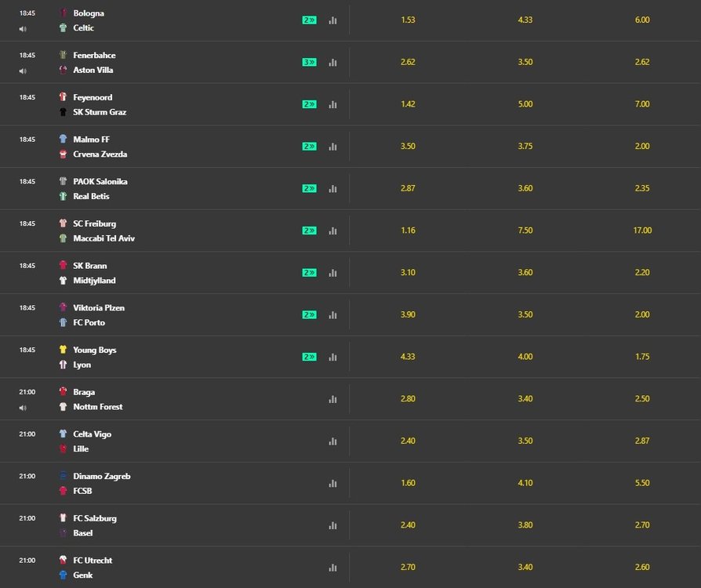Viewport: 701px width, 588px height.
Task: Open the FC Salzburg team name link
Action: pyautogui.click(x=95, y=518)
